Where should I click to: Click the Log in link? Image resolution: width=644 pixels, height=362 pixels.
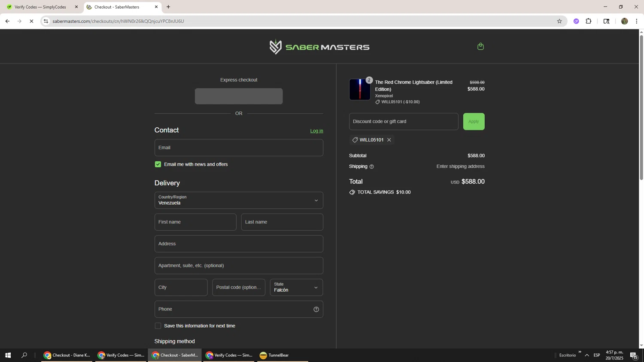(317, 131)
